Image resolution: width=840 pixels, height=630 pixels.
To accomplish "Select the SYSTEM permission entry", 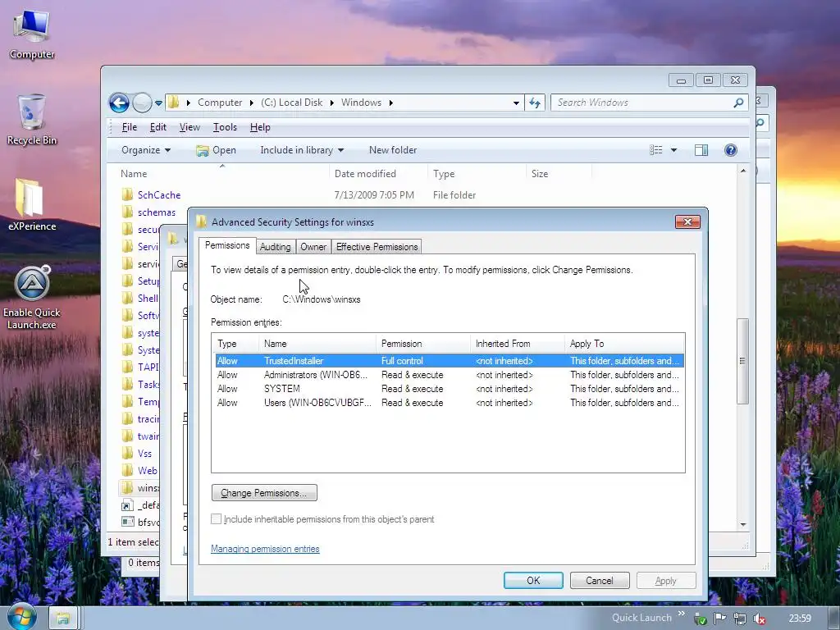I will pyautogui.click(x=449, y=388).
